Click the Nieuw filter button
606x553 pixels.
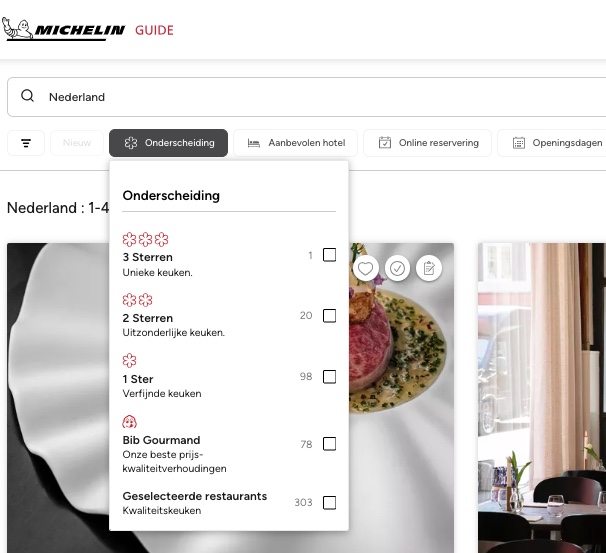[77, 143]
